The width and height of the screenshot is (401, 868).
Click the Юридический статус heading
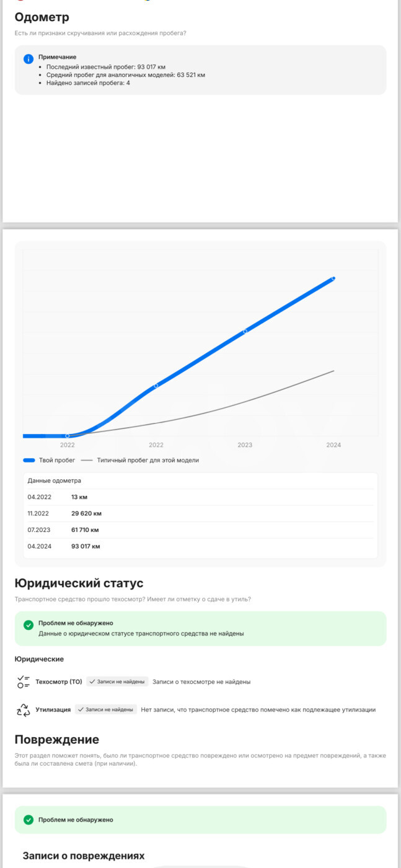point(79,583)
